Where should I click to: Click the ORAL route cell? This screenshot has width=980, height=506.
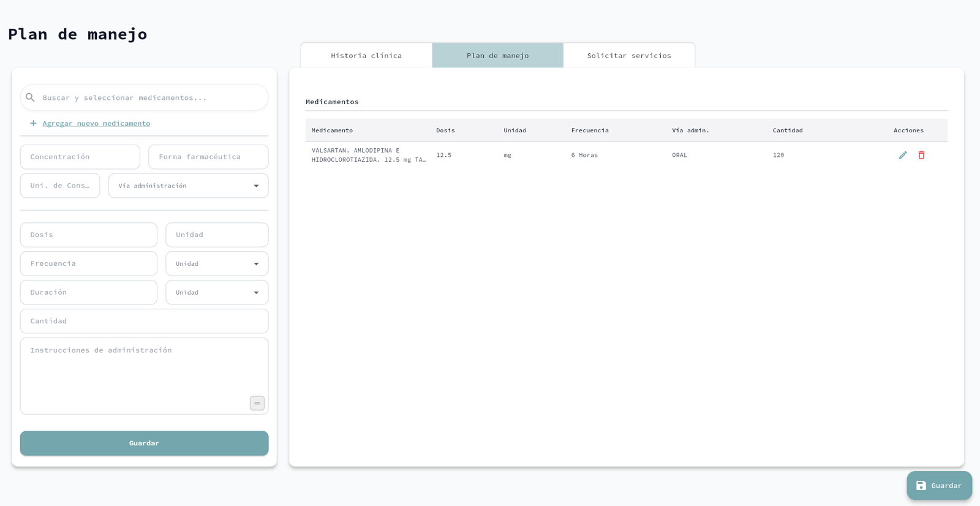pyautogui.click(x=679, y=155)
